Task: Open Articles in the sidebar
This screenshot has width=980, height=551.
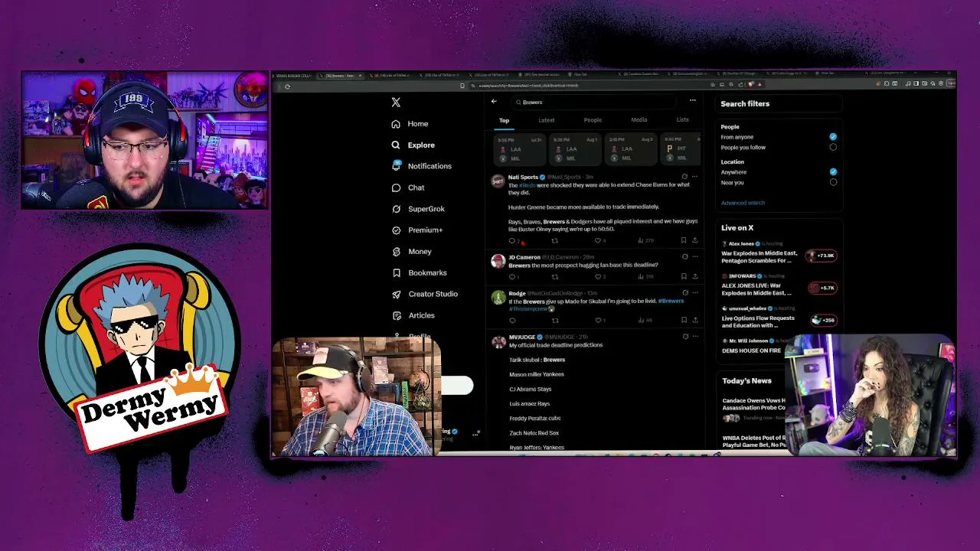Action: click(413, 315)
